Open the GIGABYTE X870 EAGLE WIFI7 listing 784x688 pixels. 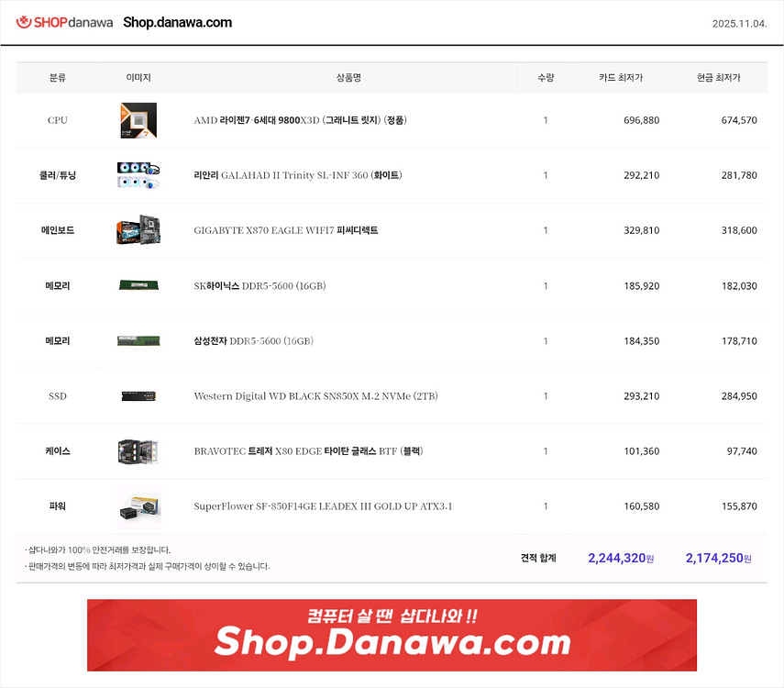pos(303,230)
